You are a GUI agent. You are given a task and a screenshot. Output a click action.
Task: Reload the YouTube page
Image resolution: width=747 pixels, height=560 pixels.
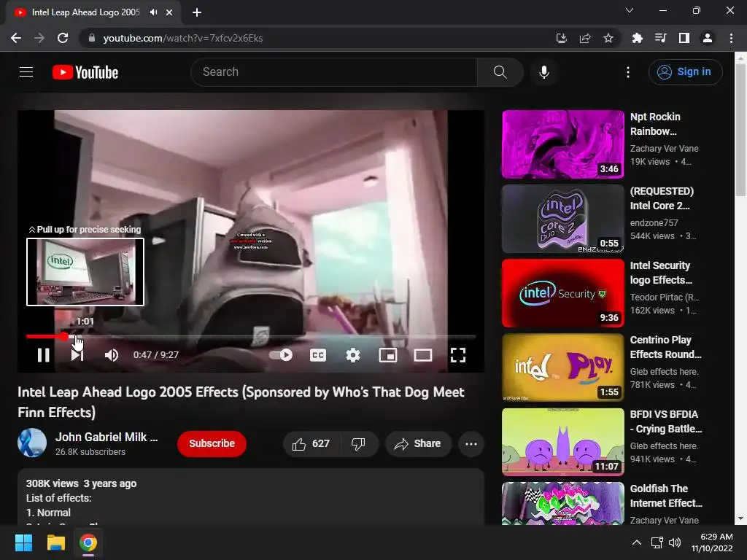(63, 38)
